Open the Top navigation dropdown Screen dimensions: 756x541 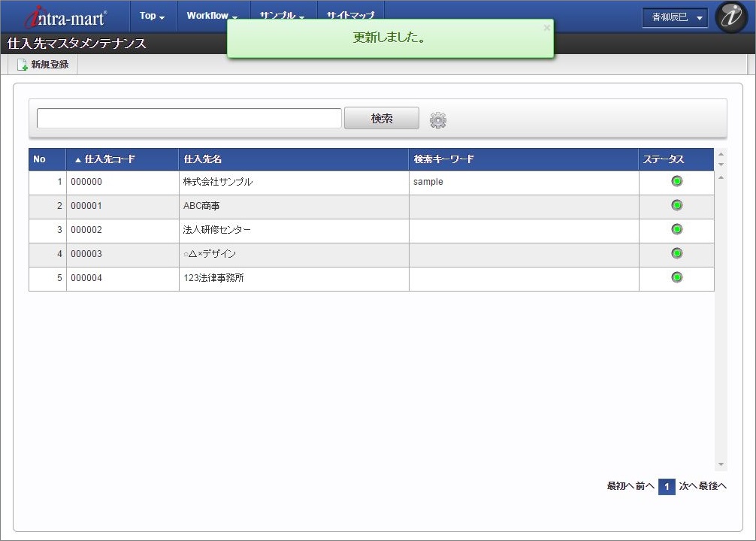pos(151,15)
